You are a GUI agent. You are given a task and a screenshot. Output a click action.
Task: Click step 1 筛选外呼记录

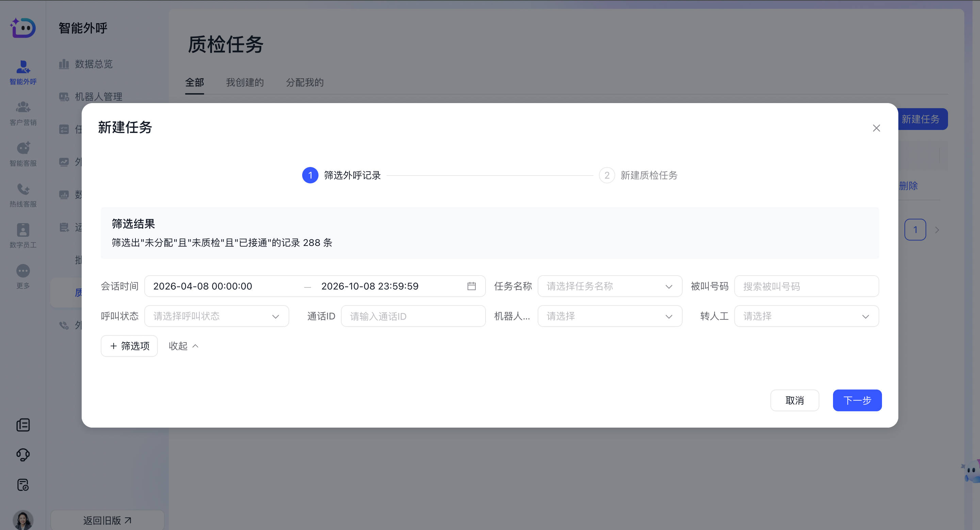pos(341,175)
